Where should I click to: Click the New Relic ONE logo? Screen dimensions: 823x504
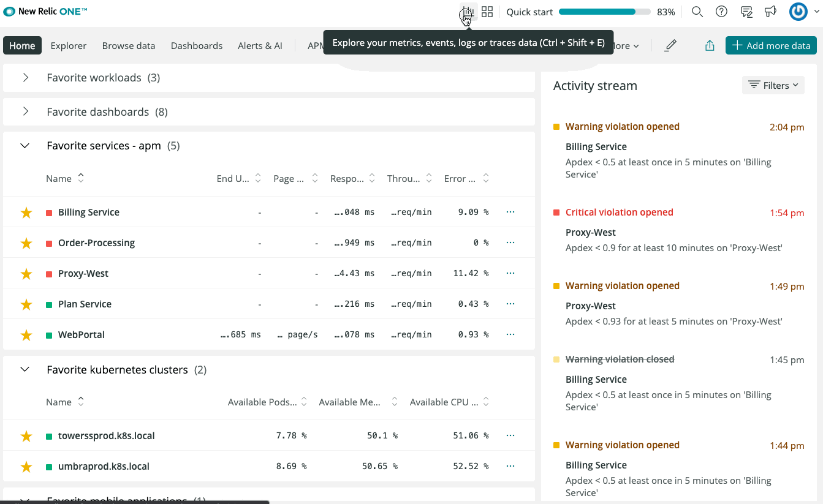coord(46,11)
